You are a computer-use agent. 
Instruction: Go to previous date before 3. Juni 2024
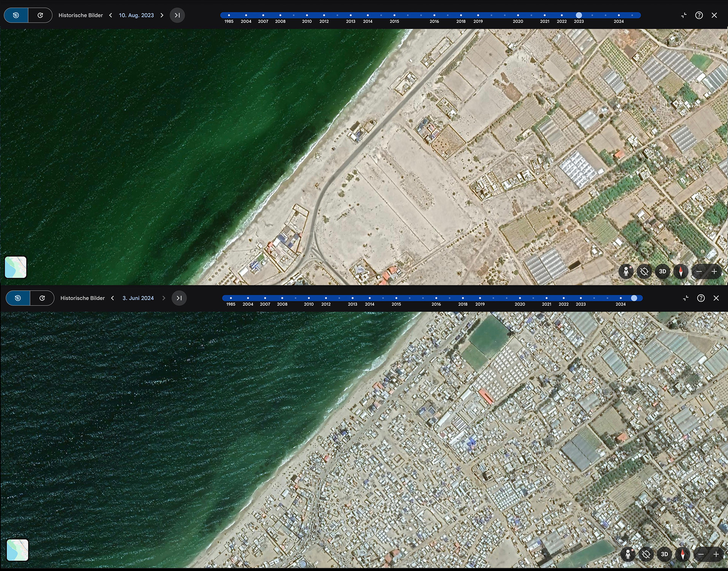tap(113, 298)
